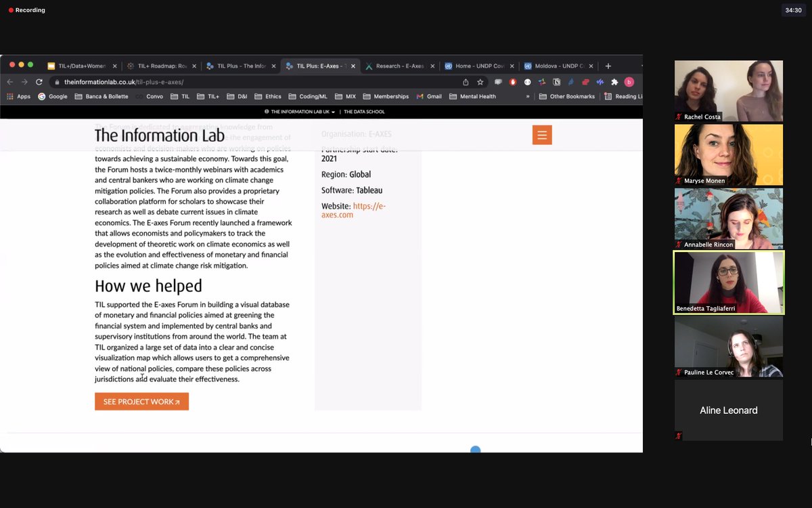
Task: Reload the E-Axes page
Action: (x=39, y=82)
